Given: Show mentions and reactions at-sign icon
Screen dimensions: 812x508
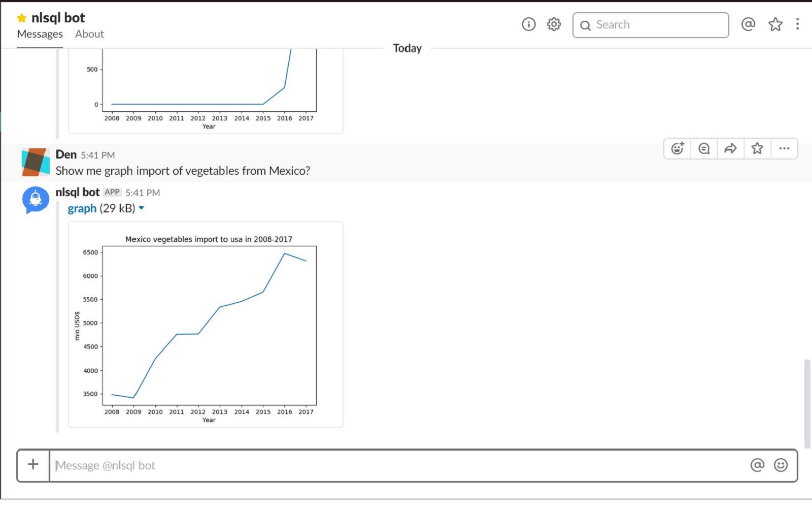Looking at the screenshot, I should click(x=748, y=24).
